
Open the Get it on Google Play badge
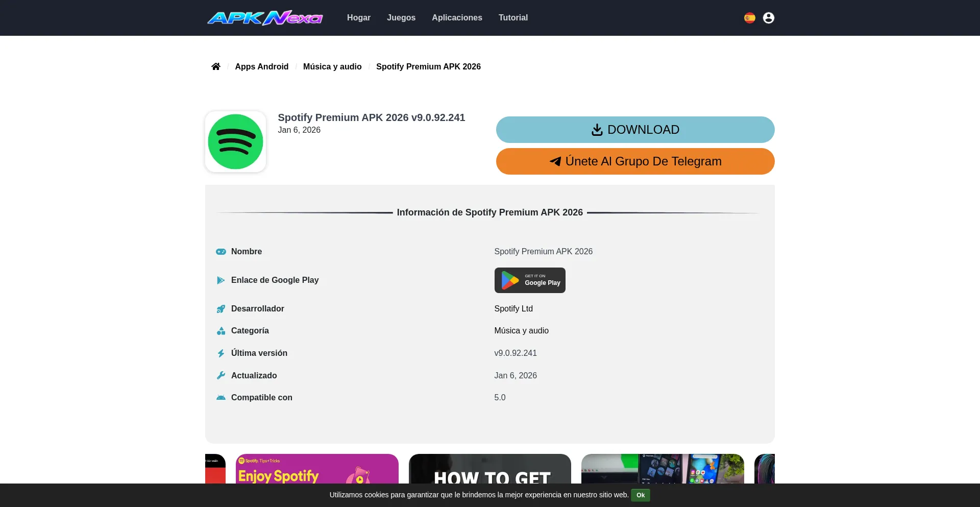pos(530,280)
